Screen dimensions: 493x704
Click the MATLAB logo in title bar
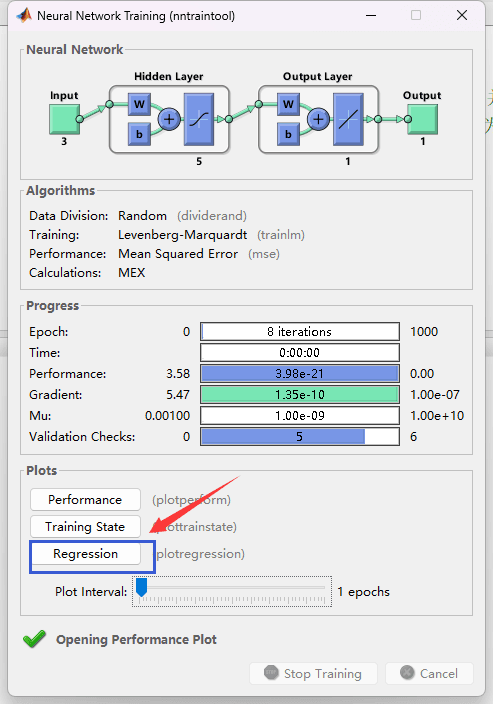(x=24, y=16)
